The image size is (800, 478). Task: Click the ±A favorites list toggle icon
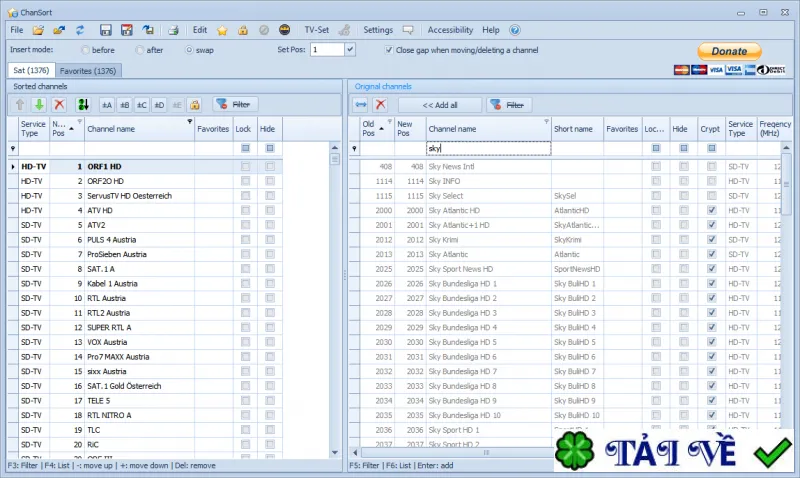click(x=107, y=105)
